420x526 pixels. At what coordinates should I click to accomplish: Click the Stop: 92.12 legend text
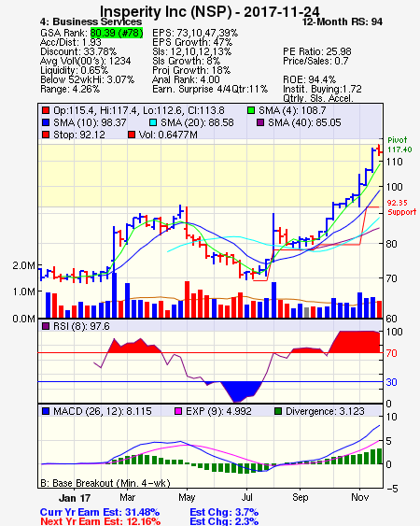(79, 135)
